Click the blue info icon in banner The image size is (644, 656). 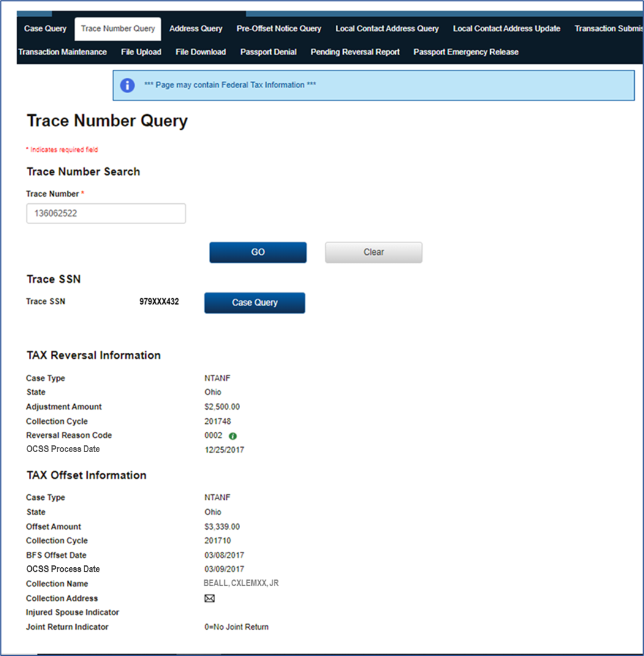coord(127,85)
